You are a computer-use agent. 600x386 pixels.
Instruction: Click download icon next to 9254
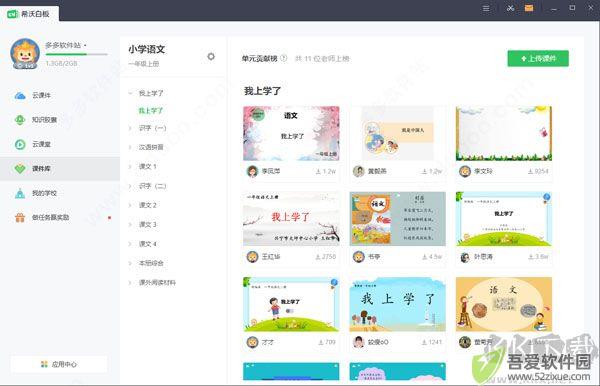pos(530,171)
